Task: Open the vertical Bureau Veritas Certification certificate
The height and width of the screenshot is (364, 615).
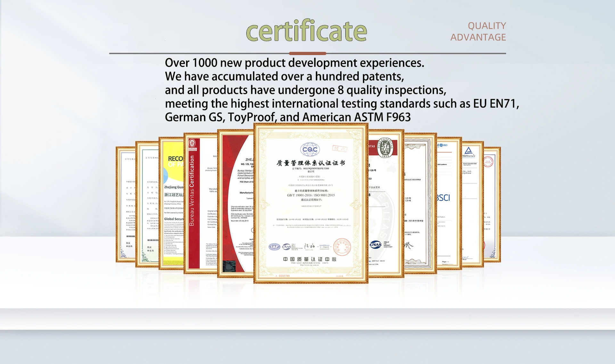Action: (x=200, y=205)
